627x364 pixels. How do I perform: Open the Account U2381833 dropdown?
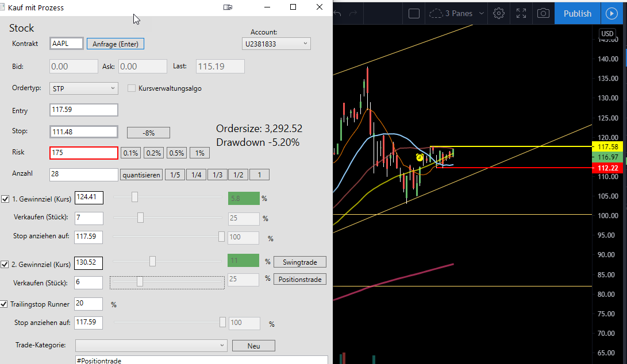[276, 44]
